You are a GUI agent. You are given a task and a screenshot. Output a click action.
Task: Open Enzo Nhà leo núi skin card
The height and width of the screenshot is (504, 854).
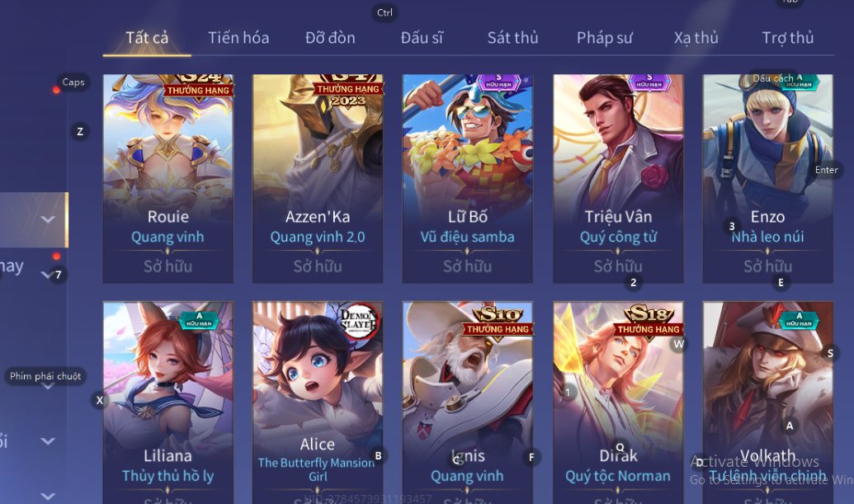767,178
